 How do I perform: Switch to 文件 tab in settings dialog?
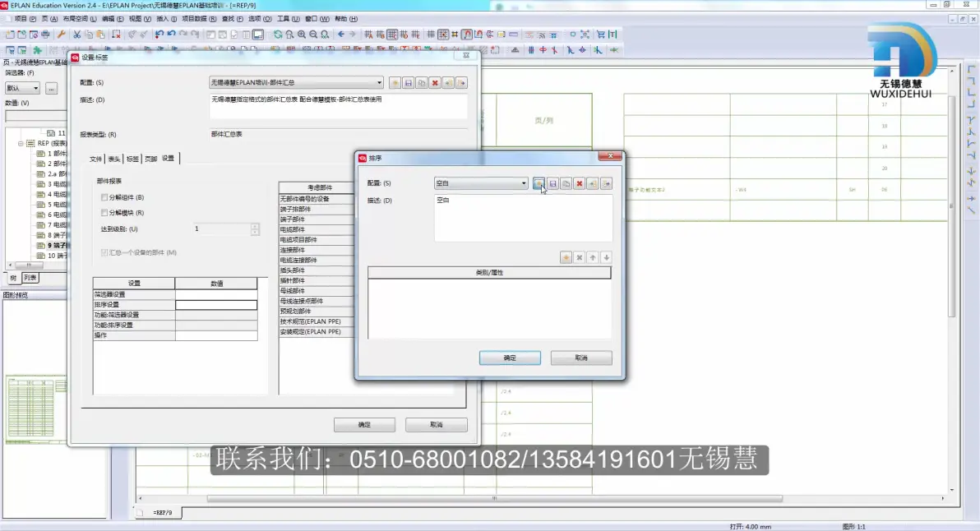pos(95,159)
